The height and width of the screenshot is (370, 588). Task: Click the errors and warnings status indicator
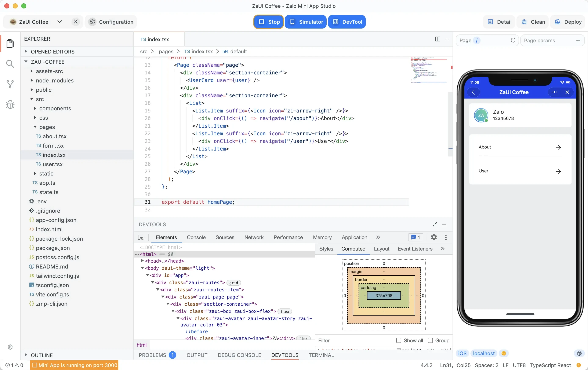(14, 365)
